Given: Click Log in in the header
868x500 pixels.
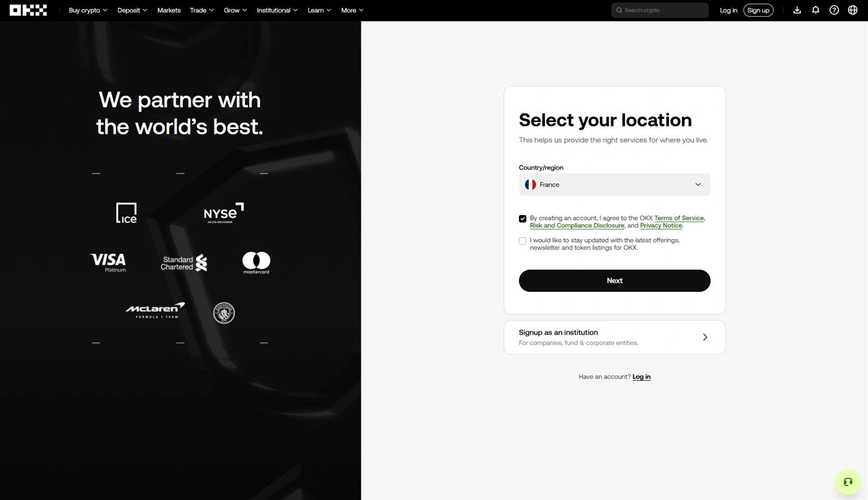Looking at the screenshot, I should click(728, 10).
